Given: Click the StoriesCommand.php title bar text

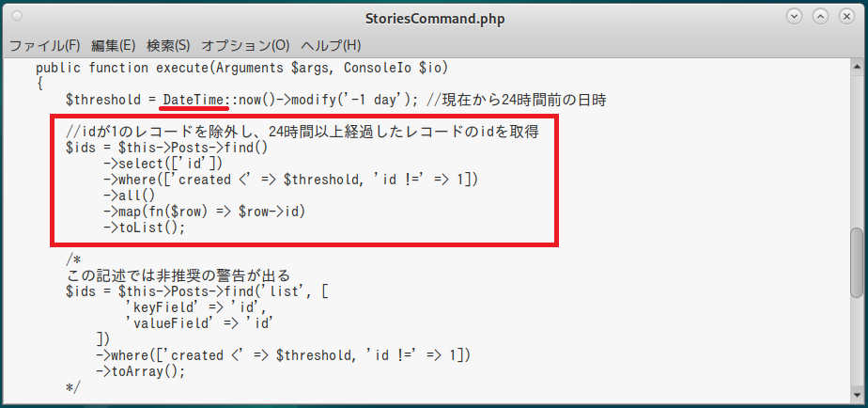Looking at the screenshot, I should (x=433, y=18).
